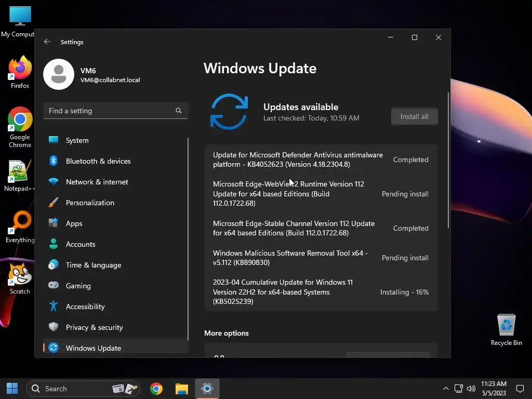Select Windows Update in the sidebar
532x399 pixels.
tap(115, 348)
